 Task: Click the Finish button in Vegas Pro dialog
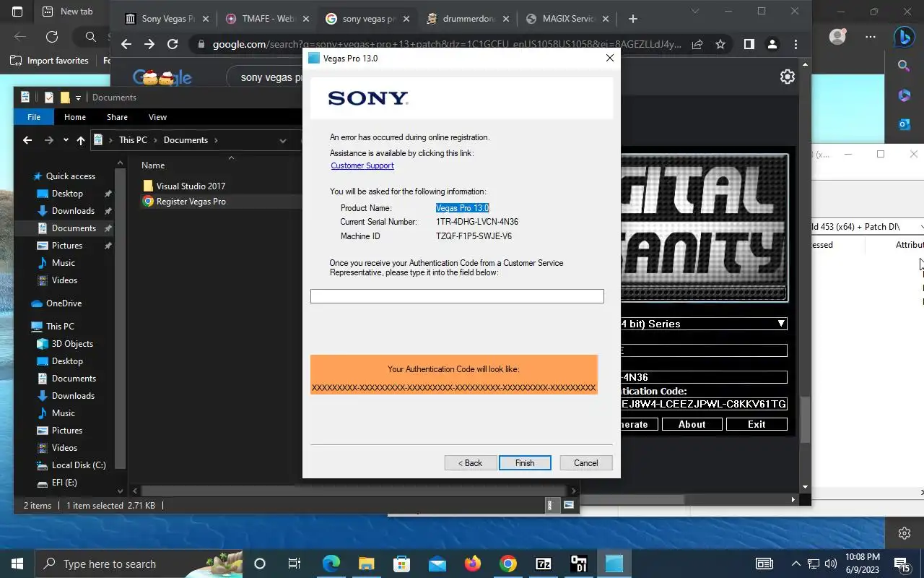[525, 463]
